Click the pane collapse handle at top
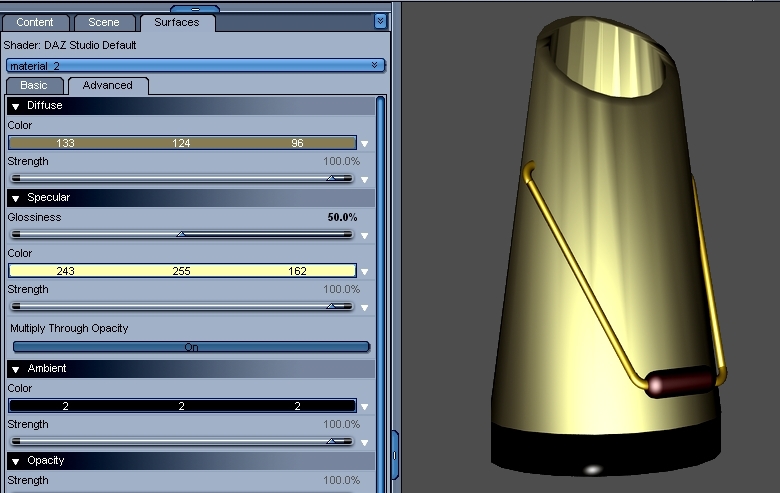The height and width of the screenshot is (493, 780). [195, 9]
